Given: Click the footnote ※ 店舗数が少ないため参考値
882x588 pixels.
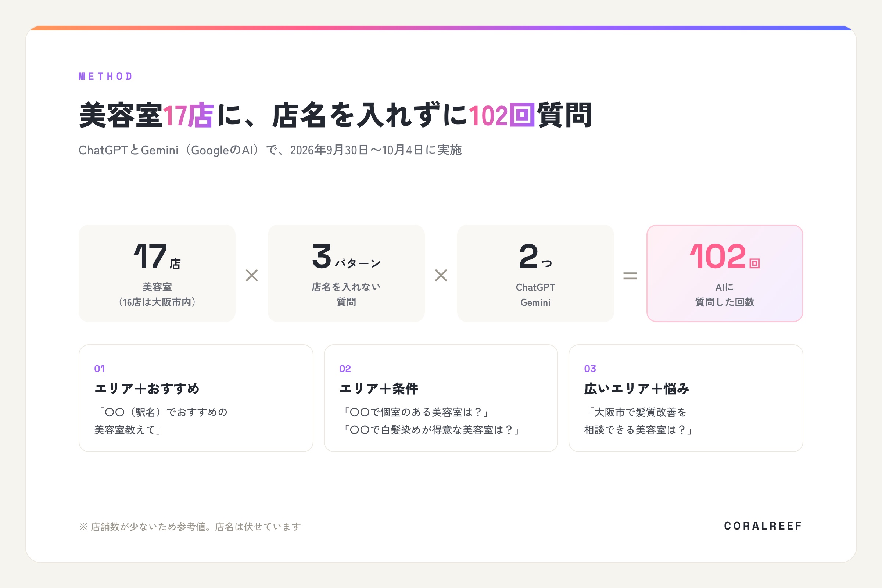Looking at the screenshot, I should coord(190,527).
